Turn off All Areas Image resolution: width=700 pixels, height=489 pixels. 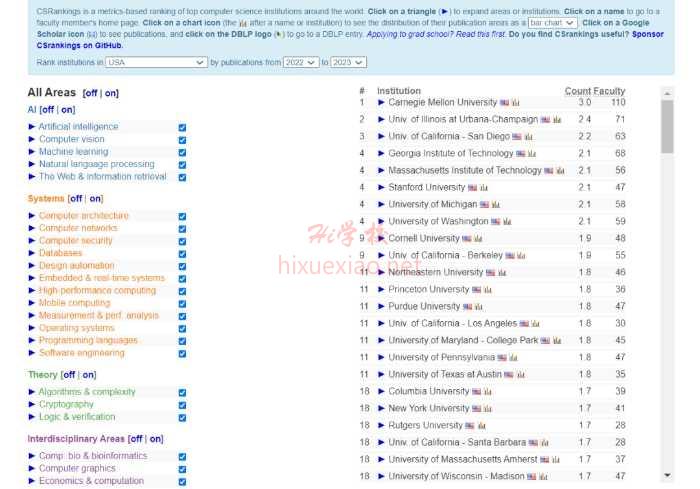coord(91,93)
